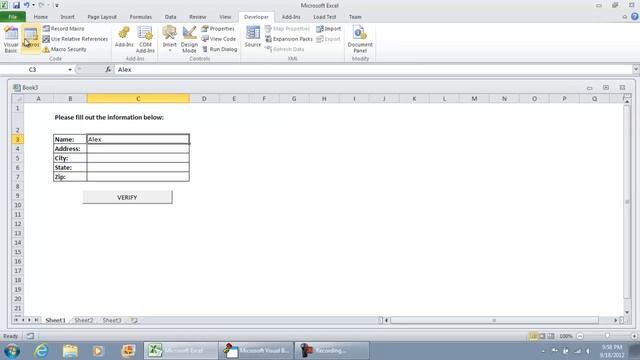This screenshot has width=640, height=360.
Task: Click the formula bar showing Alex
Action: [x=373, y=70]
